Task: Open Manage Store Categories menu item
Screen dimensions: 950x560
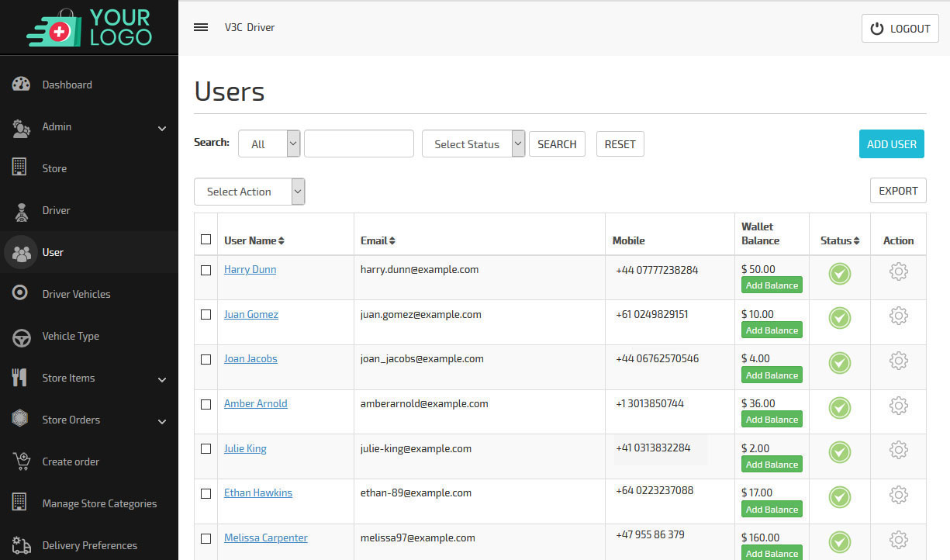Action: (99, 503)
